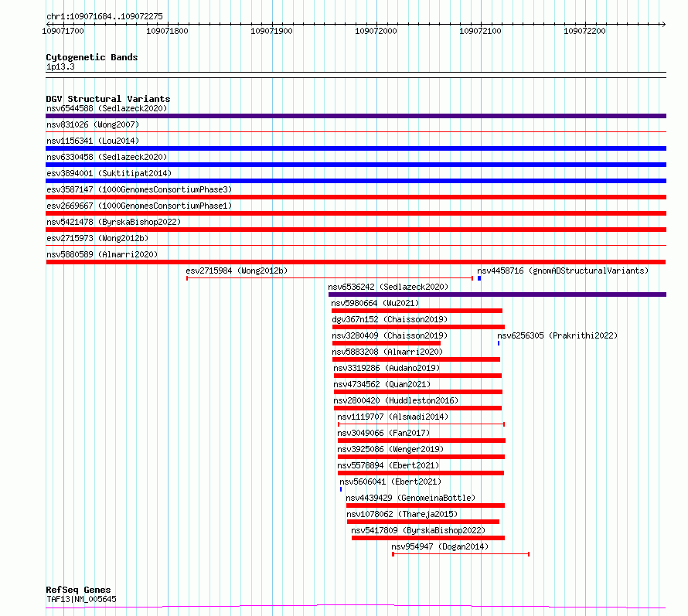The height and width of the screenshot is (616, 688).
Task: Open nsv2800420 (Huddleston2016) label
Action: pos(395,400)
